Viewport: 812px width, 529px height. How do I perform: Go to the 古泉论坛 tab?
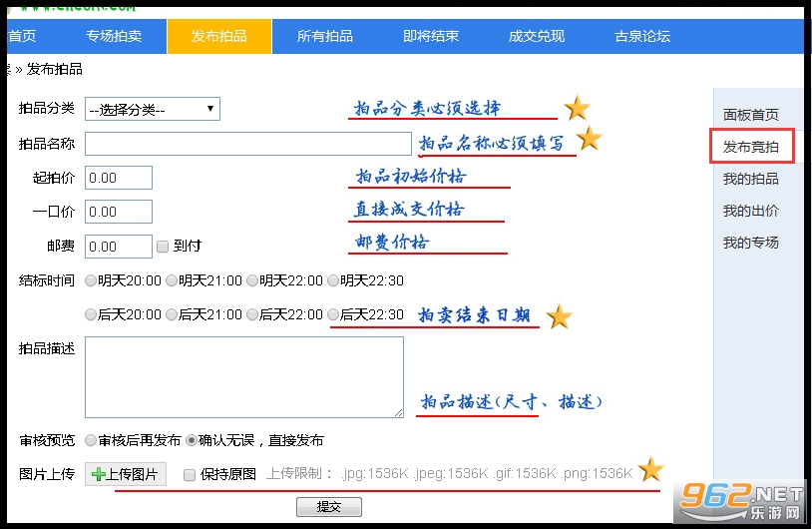(x=642, y=36)
